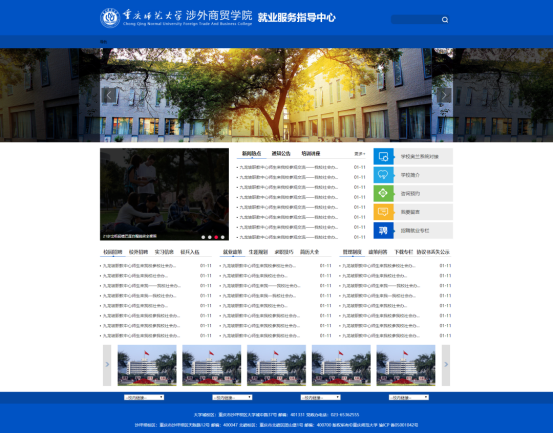This screenshot has width=553, height=434.
Task: Advance banner with the right arrow
Action: (x=444, y=95)
